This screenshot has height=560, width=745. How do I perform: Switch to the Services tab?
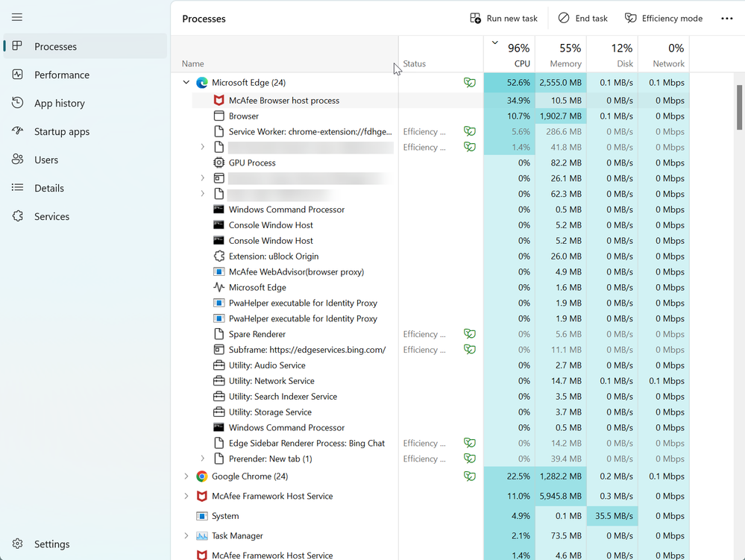[51, 217]
